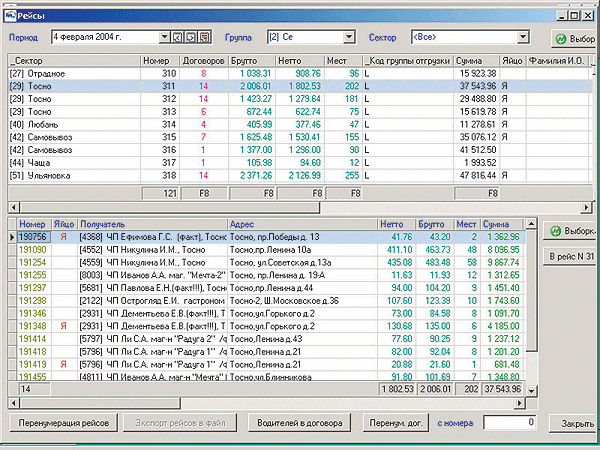The height and width of the screenshot is (450, 600).
Task: Click address Тосно,Ленина д.21 of order 191418
Action: tap(265, 352)
